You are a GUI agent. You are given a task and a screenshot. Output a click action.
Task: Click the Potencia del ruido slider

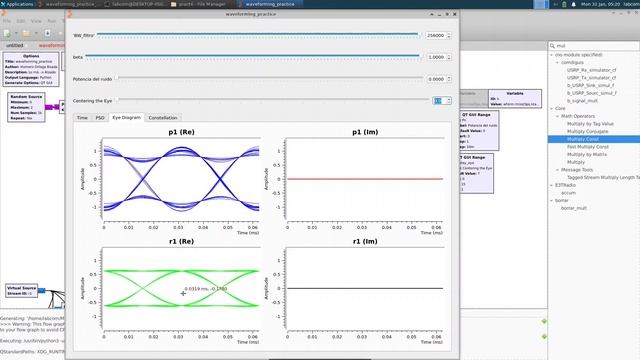[269, 78]
